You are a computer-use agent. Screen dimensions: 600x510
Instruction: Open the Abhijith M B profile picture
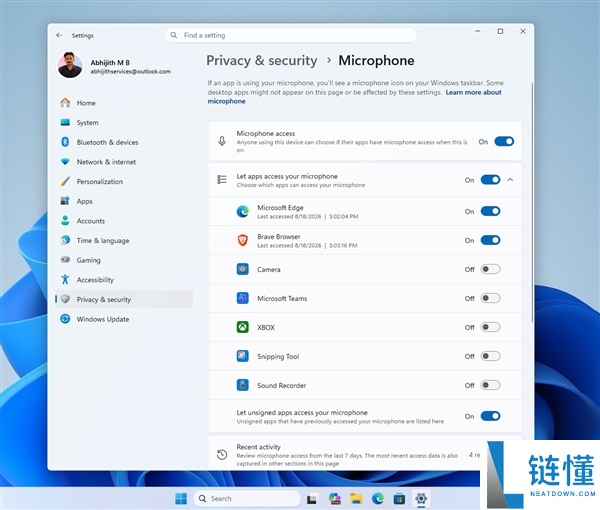point(70,65)
